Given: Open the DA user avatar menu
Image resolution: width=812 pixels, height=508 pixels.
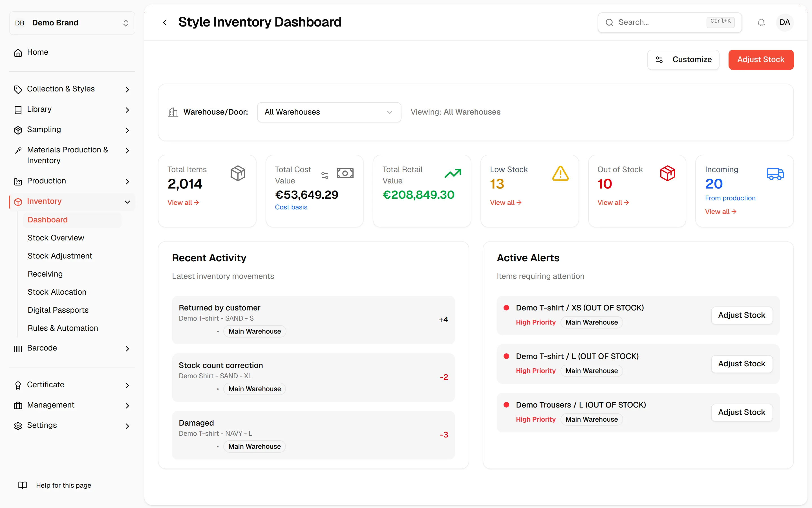Looking at the screenshot, I should (784, 23).
